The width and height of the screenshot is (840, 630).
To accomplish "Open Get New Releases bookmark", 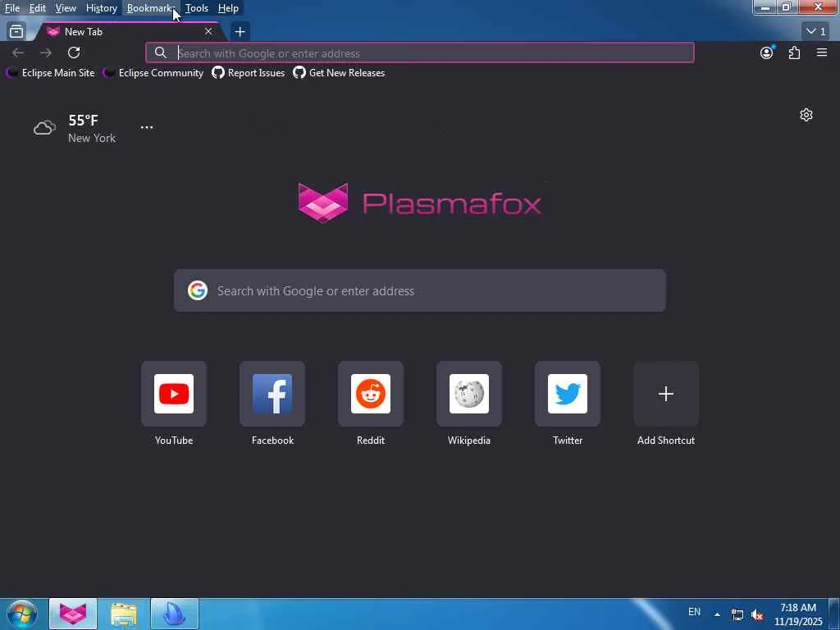I will coord(339,73).
